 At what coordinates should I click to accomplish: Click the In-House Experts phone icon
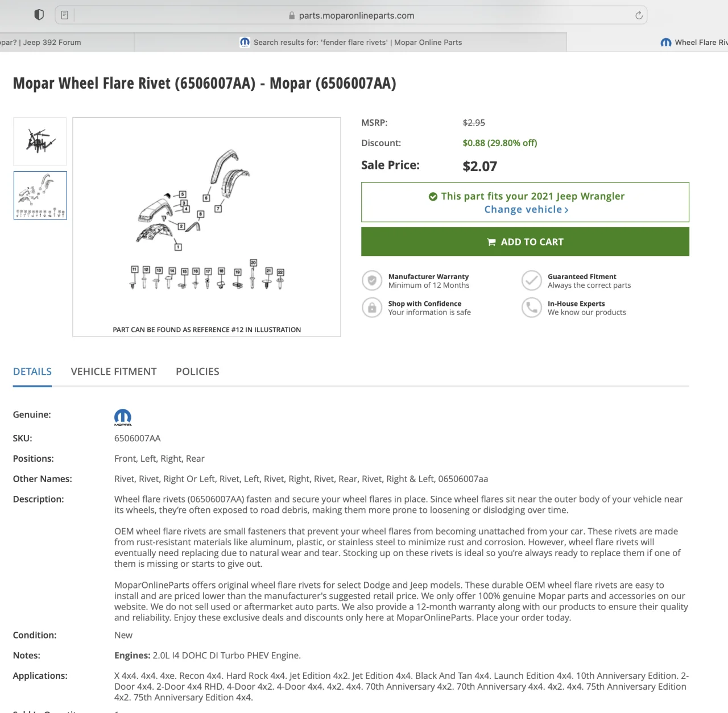coord(531,308)
